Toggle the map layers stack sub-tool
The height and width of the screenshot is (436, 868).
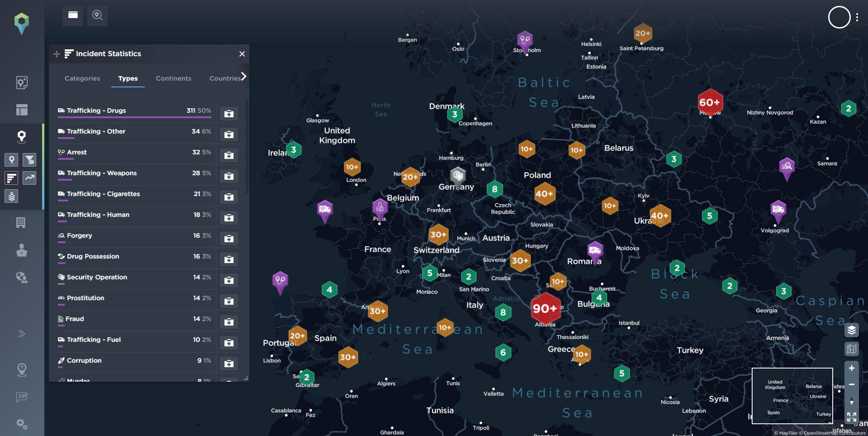[x=11, y=196]
